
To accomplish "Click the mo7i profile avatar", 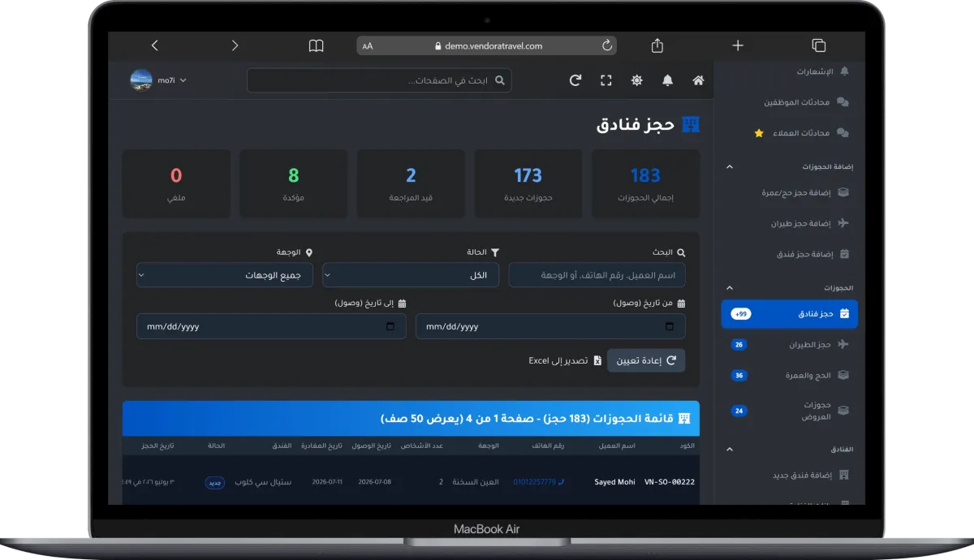I will (141, 80).
